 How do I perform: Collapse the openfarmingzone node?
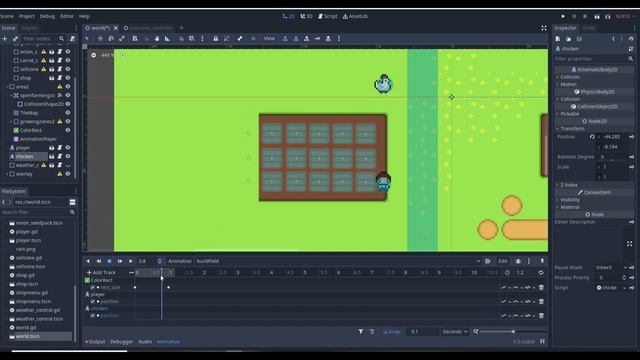point(11,96)
